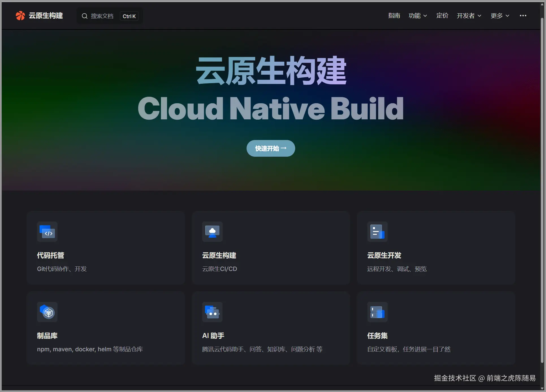This screenshot has width=546, height=392.
Task: Open the 定价 nav item
Action: click(442, 16)
